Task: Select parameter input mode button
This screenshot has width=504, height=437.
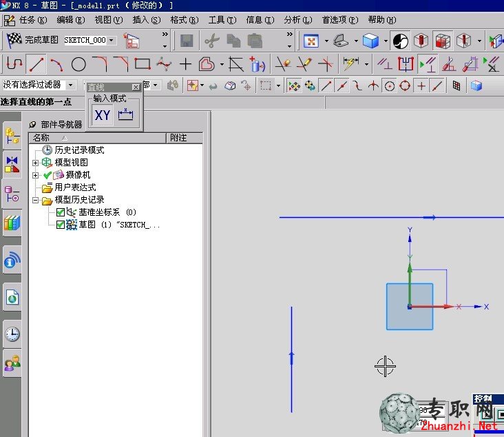Action: 125,114
